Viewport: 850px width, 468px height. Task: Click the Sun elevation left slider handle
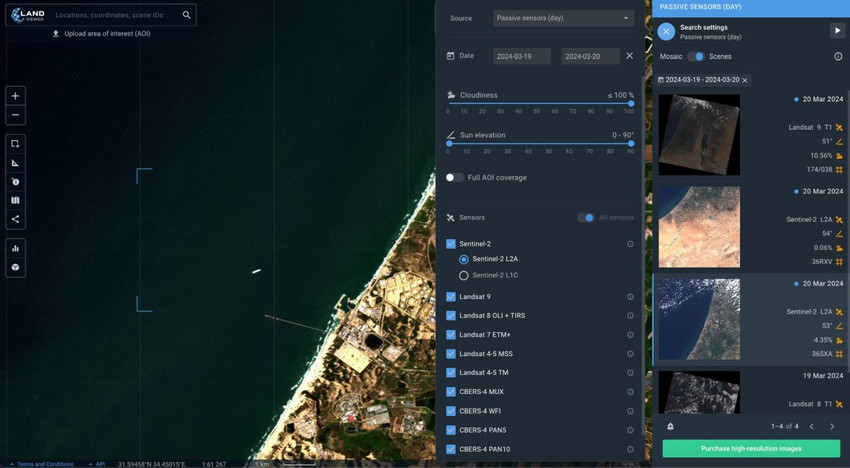tap(449, 144)
